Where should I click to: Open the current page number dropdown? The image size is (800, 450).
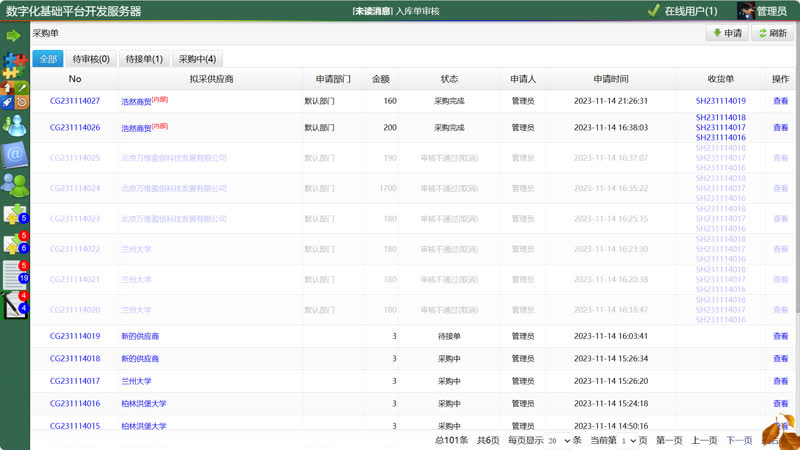pos(628,440)
